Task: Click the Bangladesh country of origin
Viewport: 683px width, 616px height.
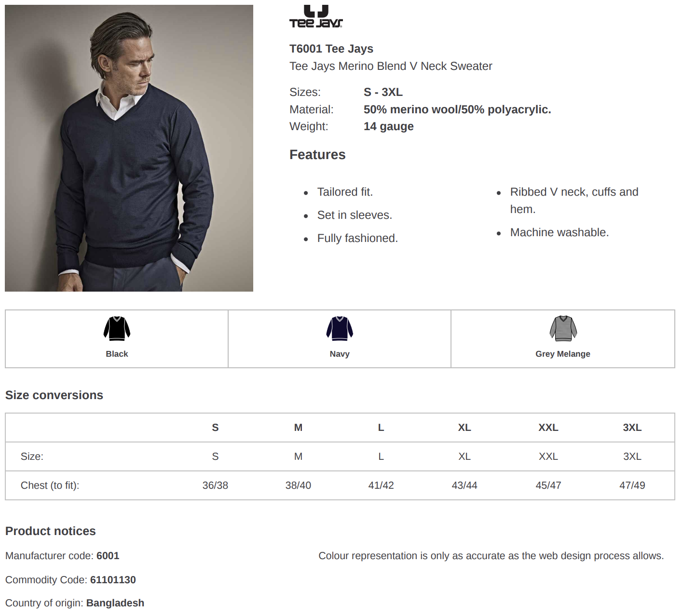Action: point(115,603)
